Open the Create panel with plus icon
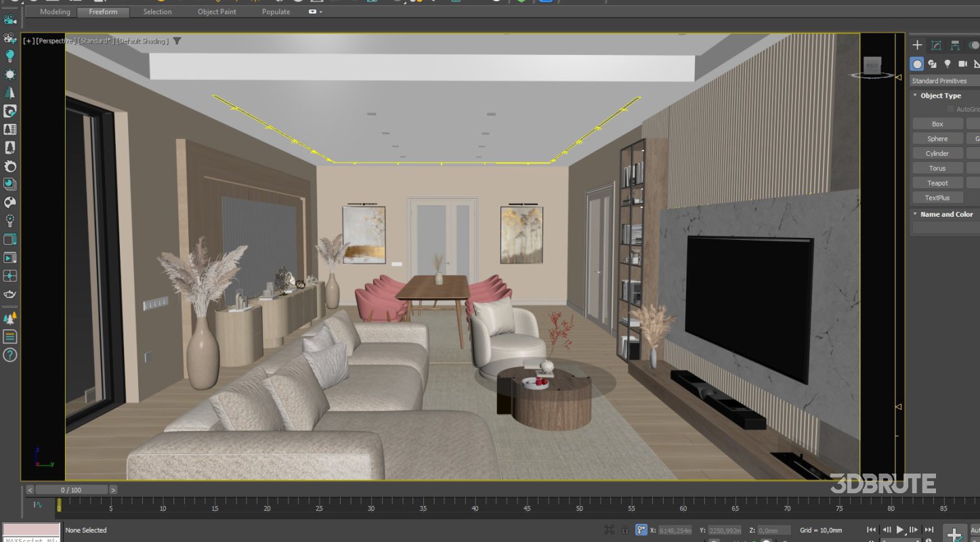 pos(917,45)
